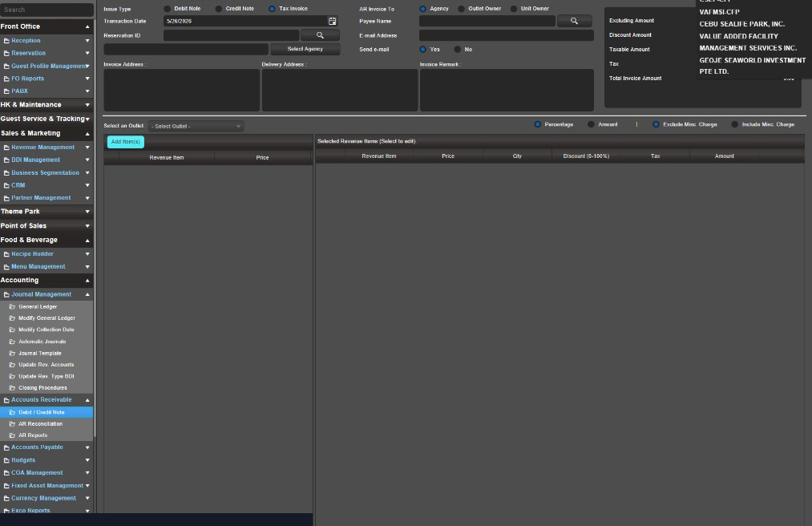Click the E-mail Address input field

coord(506,35)
